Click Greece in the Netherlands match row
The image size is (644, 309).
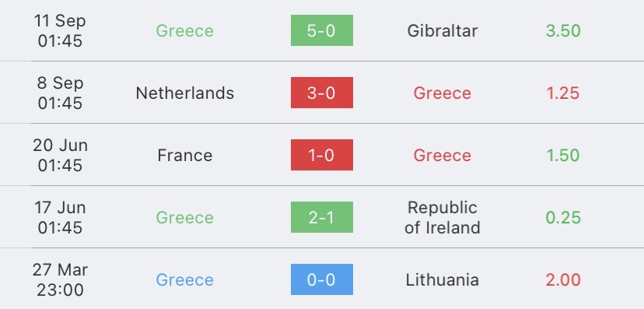(x=443, y=93)
